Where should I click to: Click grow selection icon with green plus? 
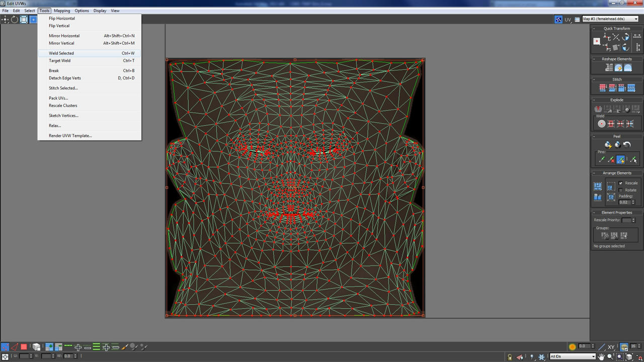[x=49, y=347]
